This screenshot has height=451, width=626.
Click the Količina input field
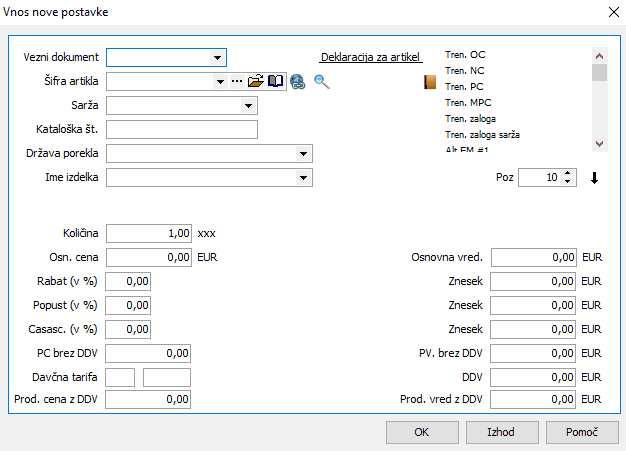(x=149, y=233)
